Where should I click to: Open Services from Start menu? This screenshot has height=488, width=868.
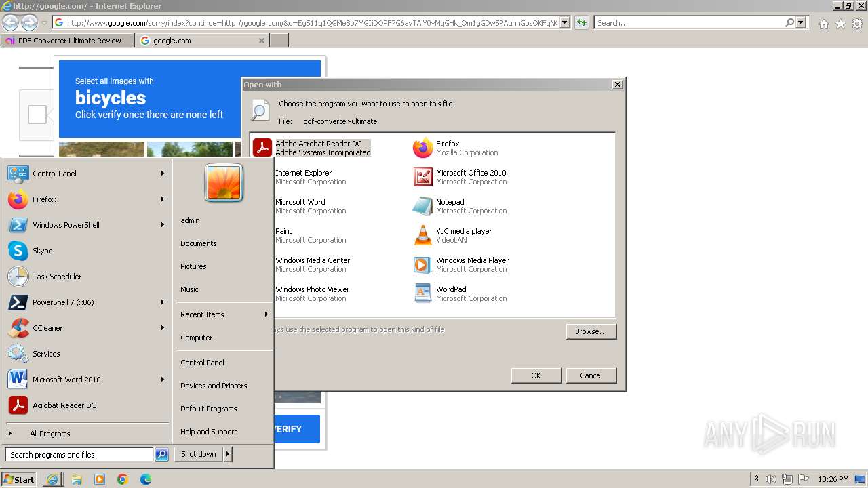[x=86, y=354]
